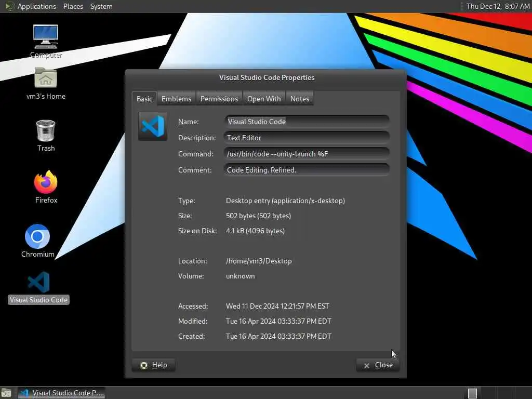Click the 'Name:' label
Viewport: 532px width, 399px height.
(188, 122)
